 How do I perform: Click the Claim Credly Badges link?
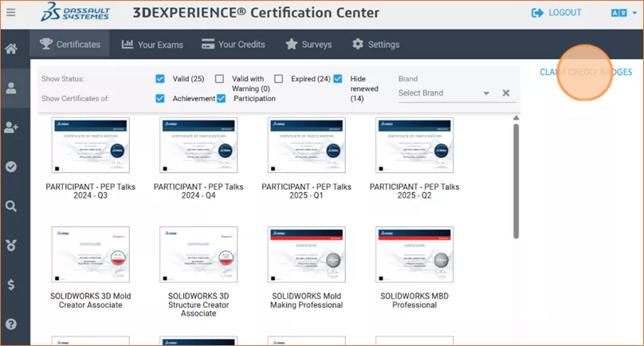tap(586, 72)
